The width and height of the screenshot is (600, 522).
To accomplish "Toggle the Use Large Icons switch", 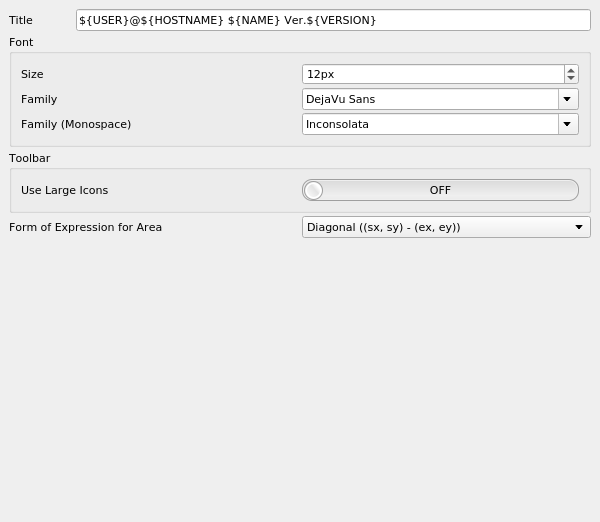I will point(440,190).
